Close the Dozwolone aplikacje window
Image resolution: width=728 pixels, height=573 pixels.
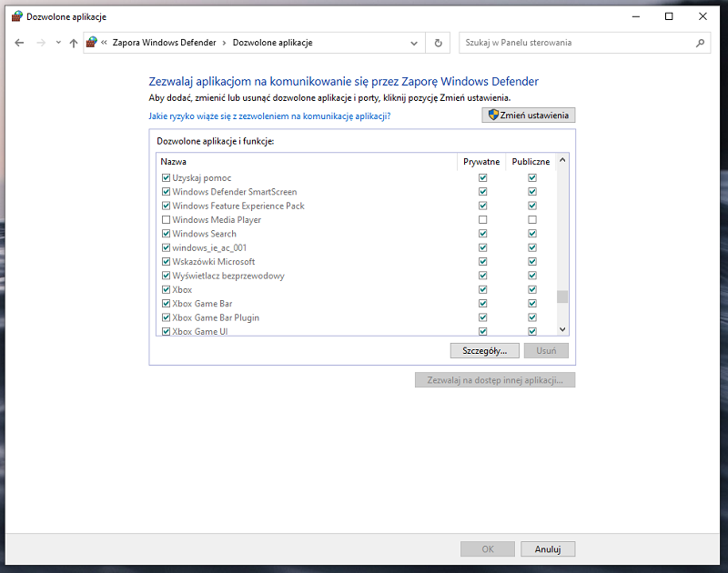703,16
